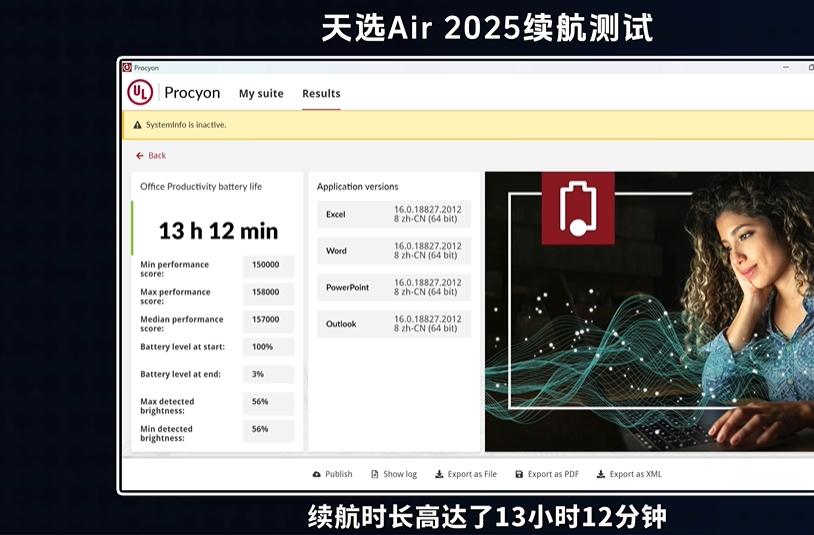The width and height of the screenshot is (814, 535).
Task: Switch to the Results tab
Action: pyautogui.click(x=321, y=93)
